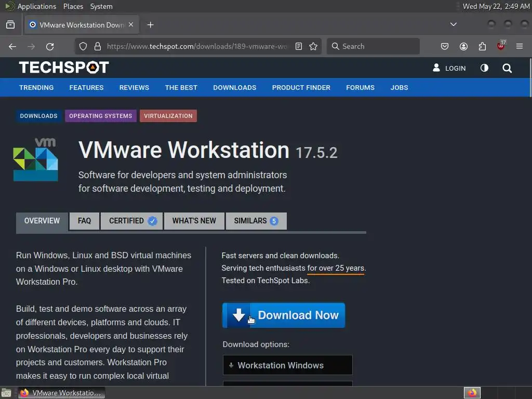Viewport: 532px width, 399px height.
Task: Switch to the FAQ tab
Action: [85, 221]
